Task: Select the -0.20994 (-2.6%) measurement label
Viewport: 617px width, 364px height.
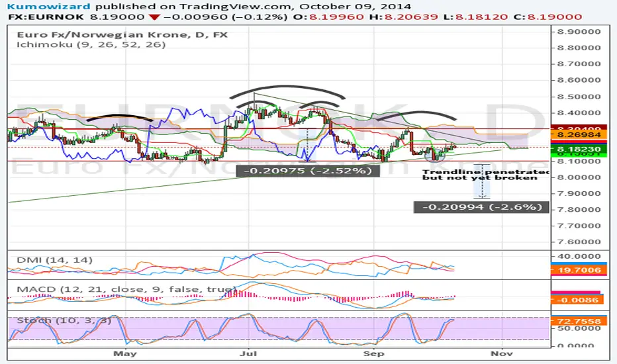Action: [481, 207]
